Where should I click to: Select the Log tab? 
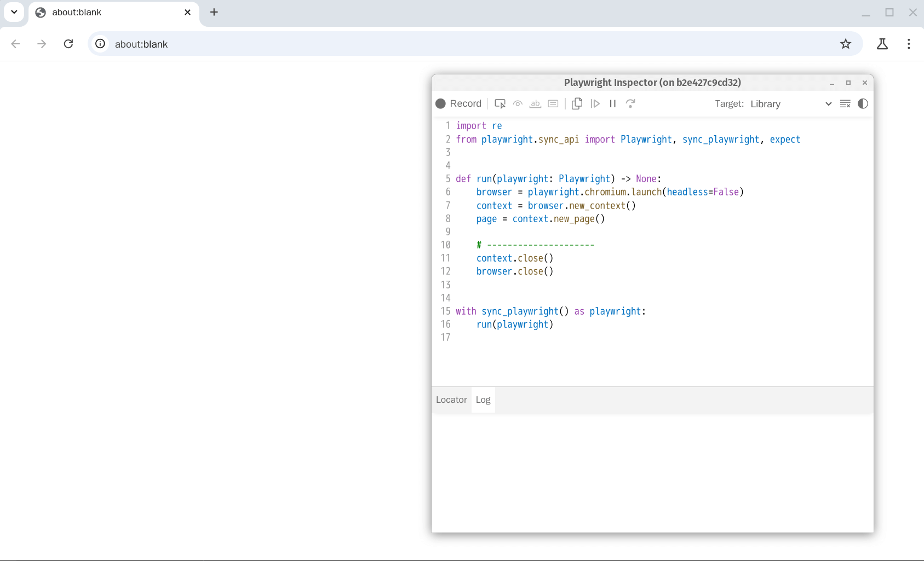tap(483, 400)
